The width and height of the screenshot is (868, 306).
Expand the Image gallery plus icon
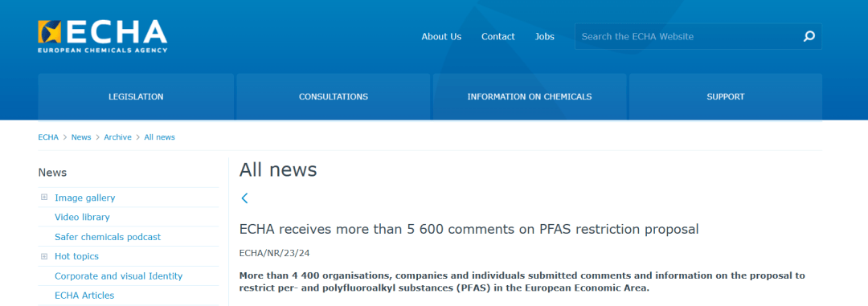[x=44, y=197]
